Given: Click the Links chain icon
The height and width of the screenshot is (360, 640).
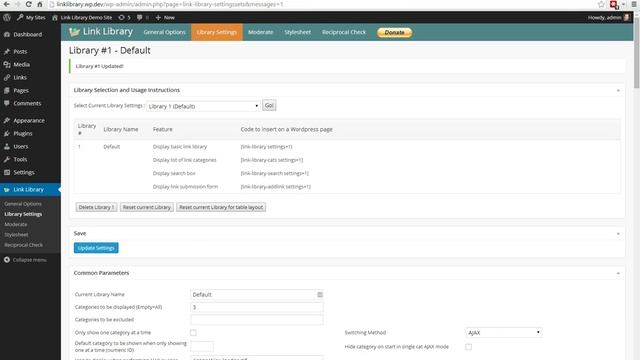Looking at the screenshot, I should 7,78.
